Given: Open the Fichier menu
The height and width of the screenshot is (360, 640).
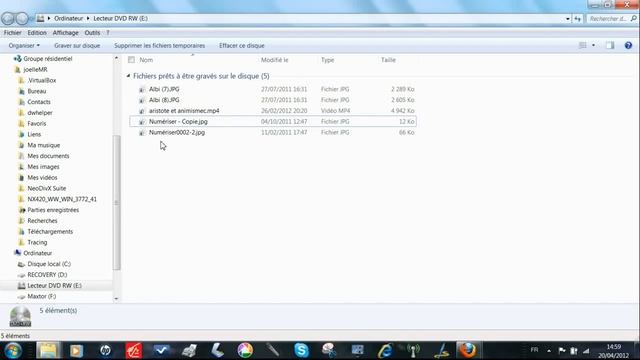Looking at the screenshot, I should [12, 33].
